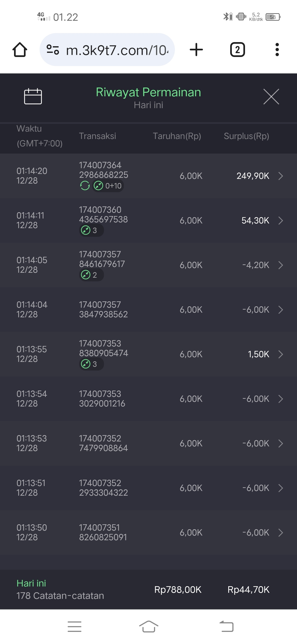Screen dimensions: 297x644
Task: Click the address bar URL m.3k9t7.com
Action: coord(117,50)
